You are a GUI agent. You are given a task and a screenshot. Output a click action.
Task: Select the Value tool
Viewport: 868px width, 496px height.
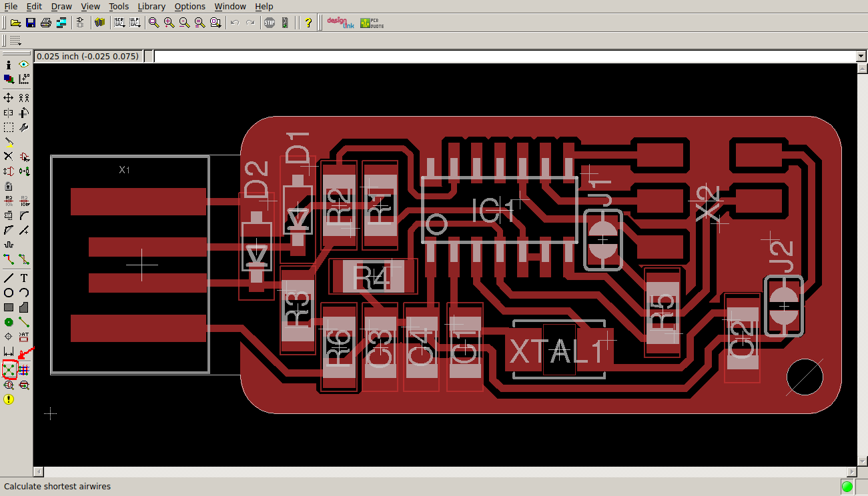[24, 201]
